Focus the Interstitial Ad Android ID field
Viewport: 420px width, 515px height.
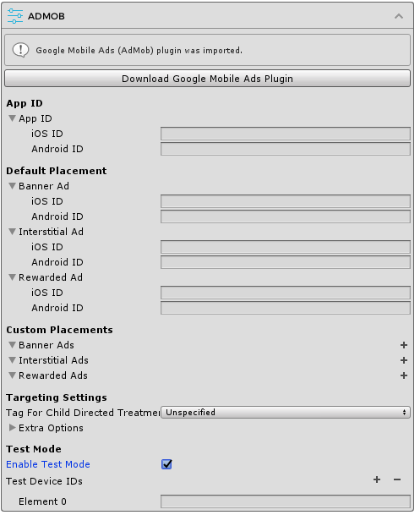[286, 262]
